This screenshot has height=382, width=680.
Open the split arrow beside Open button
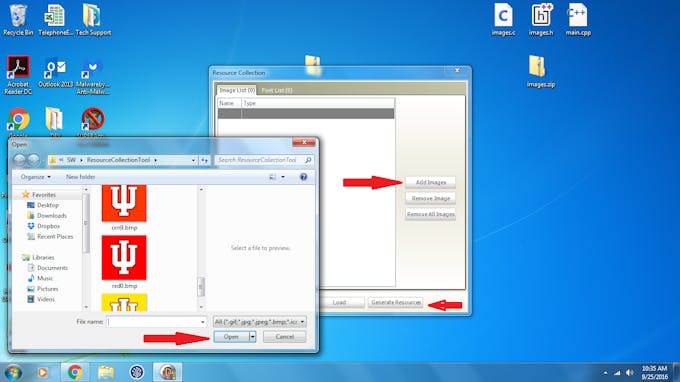(252, 336)
